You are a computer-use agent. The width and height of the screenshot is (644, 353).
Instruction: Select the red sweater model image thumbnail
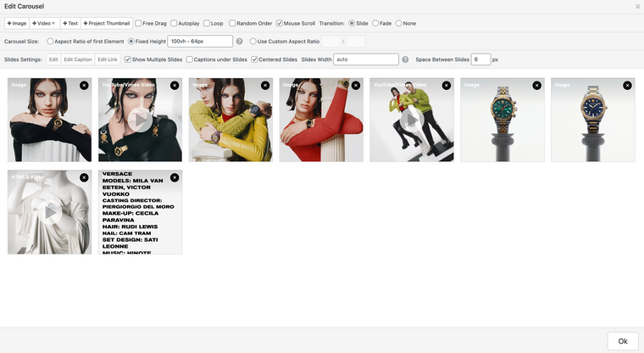pyautogui.click(x=321, y=120)
